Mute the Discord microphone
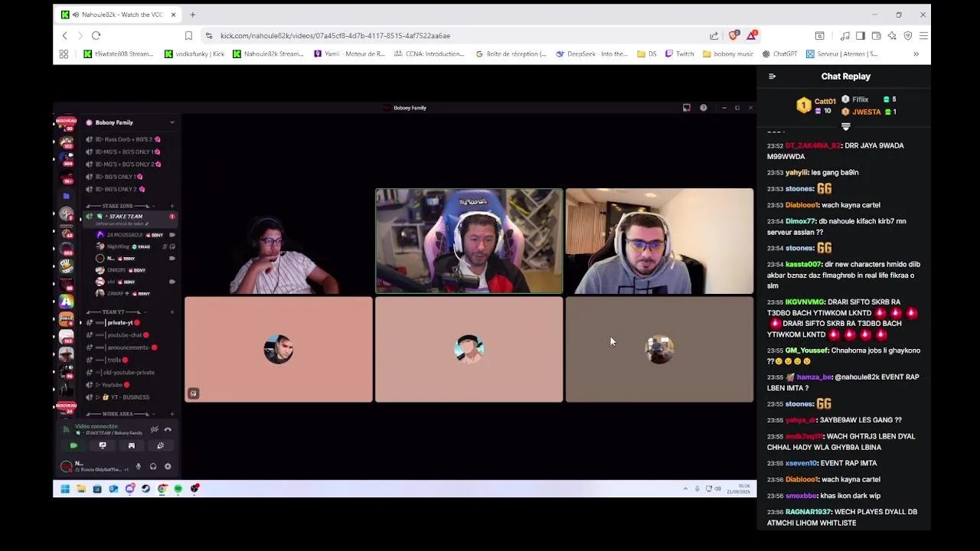 pyautogui.click(x=139, y=466)
